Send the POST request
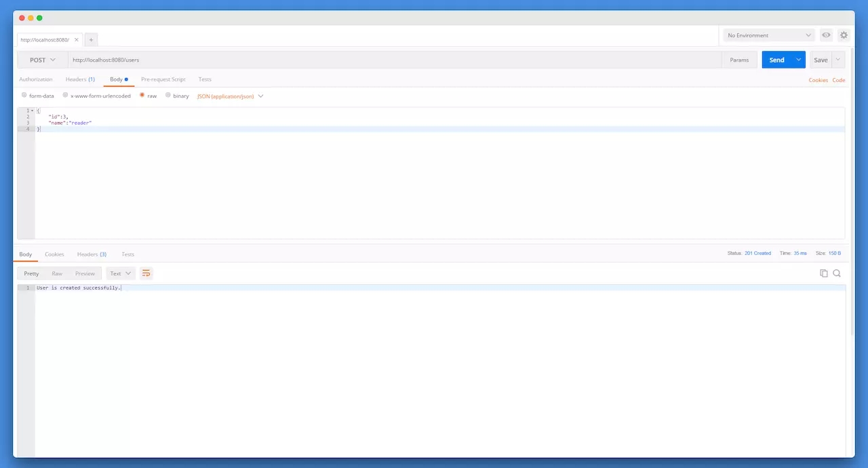The width and height of the screenshot is (868, 468). click(x=776, y=60)
